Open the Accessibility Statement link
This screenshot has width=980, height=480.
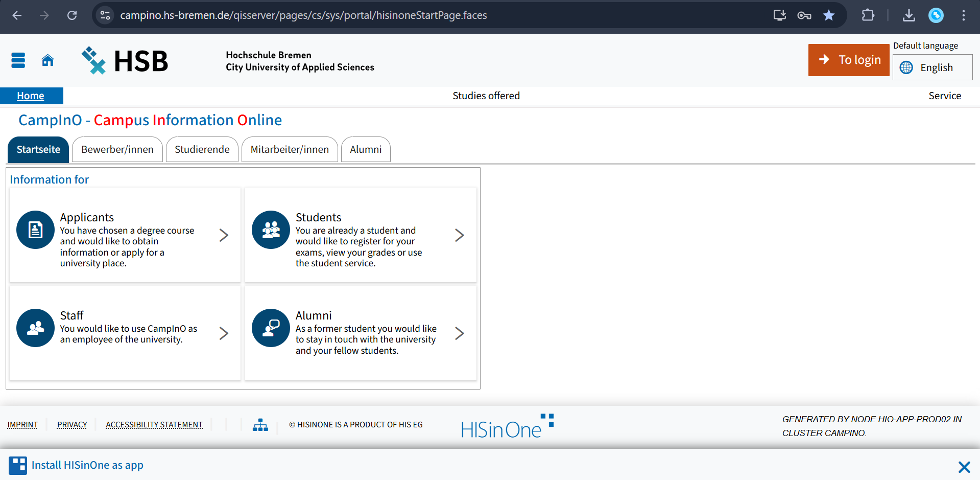[154, 425]
